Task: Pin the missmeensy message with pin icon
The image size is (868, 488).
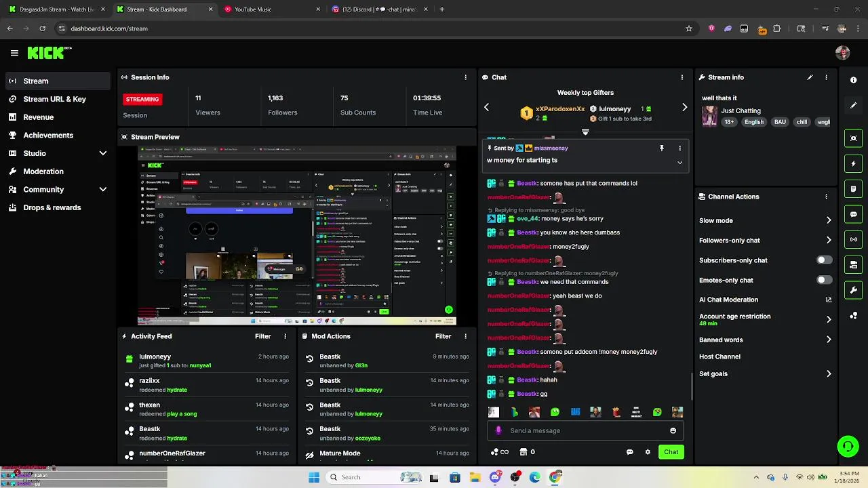Action: pos(662,148)
